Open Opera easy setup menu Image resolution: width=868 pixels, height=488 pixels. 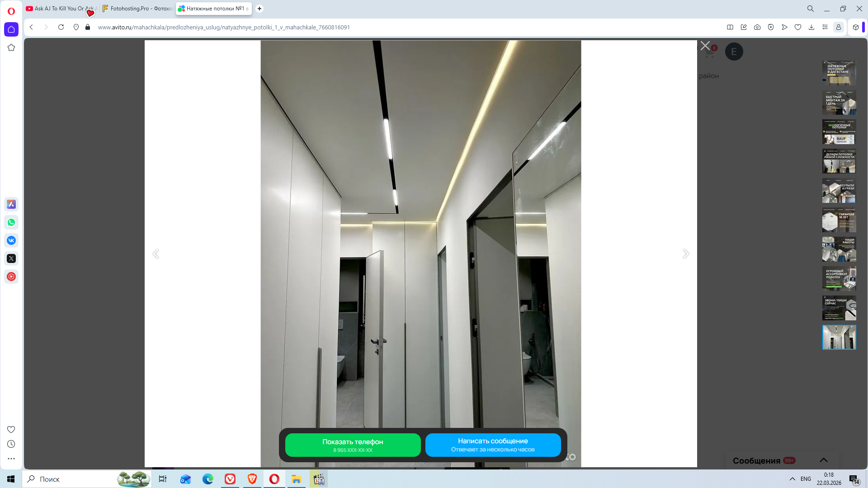click(x=825, y=27)
